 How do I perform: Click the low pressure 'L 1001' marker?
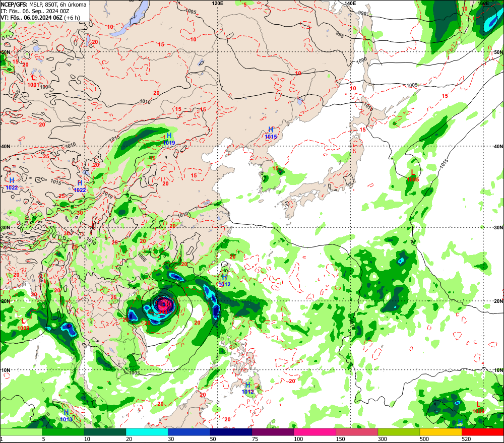pyautogui.click(x=33, y=81)
